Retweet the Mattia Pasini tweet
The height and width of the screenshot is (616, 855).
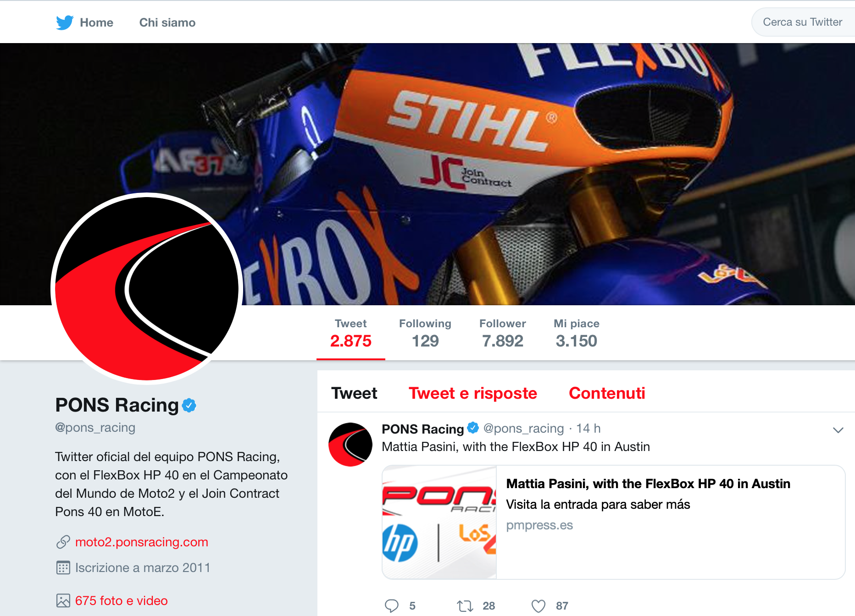tap(465, 606)
